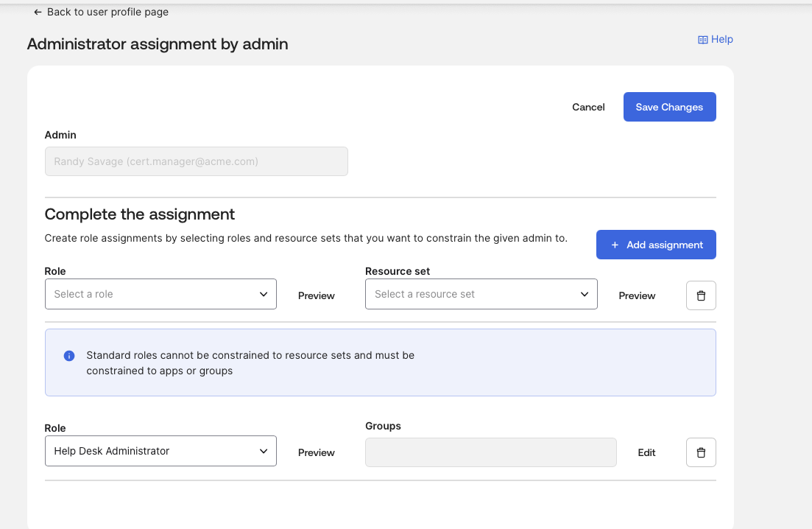Add assignment button
The width and height of the screenshot is (812, 529).
tap(656, 245)
